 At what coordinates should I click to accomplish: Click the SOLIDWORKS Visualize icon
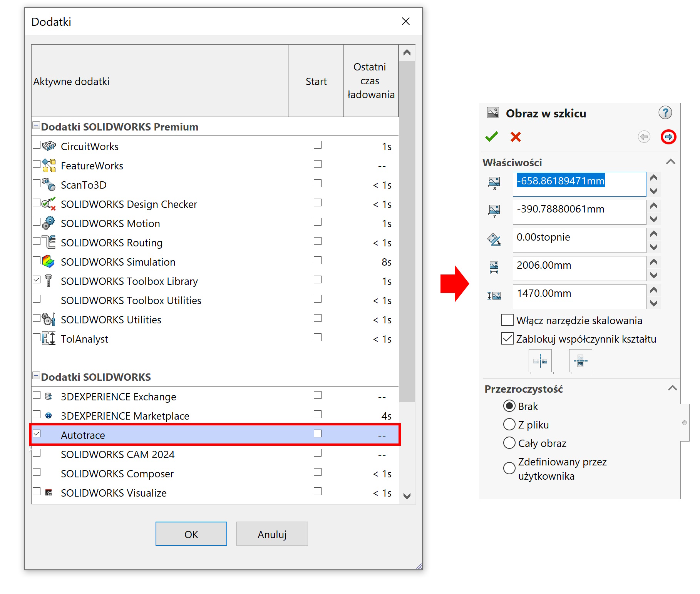[x=49, y=492]
